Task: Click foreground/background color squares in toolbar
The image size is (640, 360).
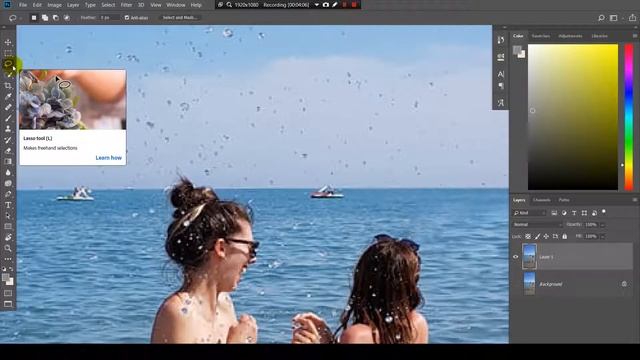Action: click(8, 280)
